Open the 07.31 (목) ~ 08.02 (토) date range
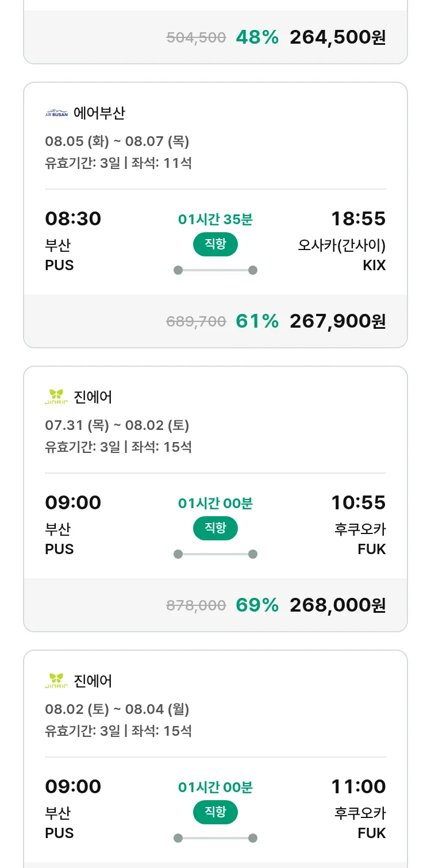This screenshot has height=868, width=431. [117, 425]
